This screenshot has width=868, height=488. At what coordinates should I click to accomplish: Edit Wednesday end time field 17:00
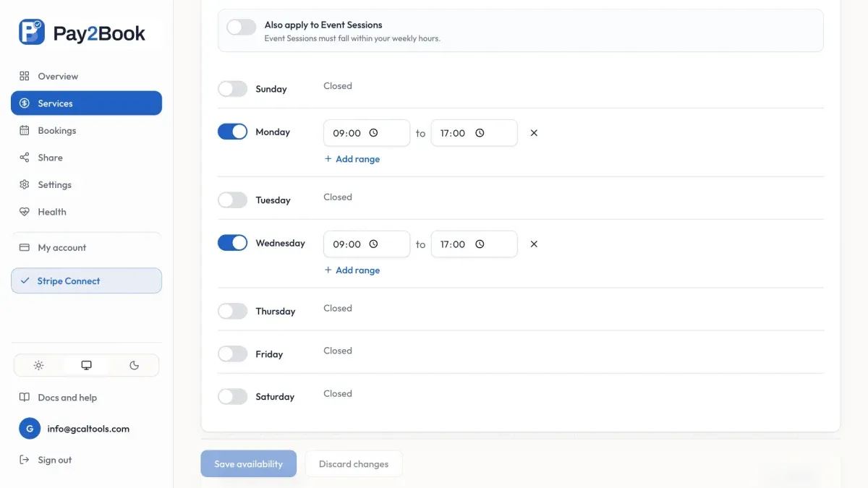(x=474, y=244)
